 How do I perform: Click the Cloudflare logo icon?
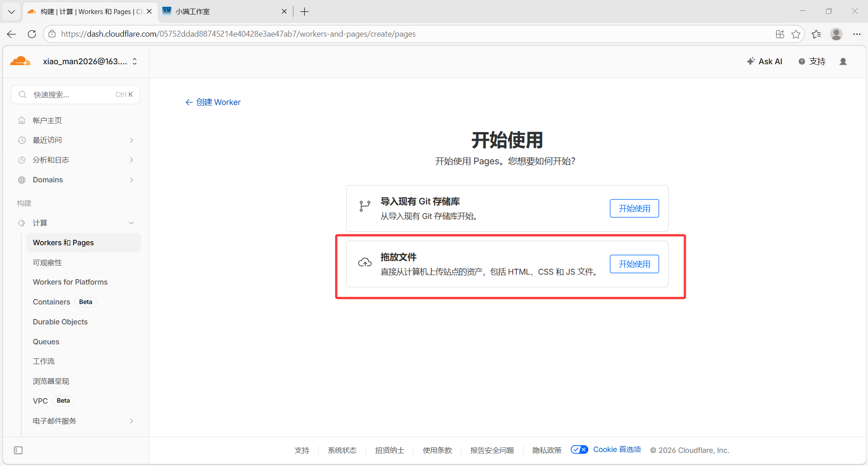click(x=20, y=61)
